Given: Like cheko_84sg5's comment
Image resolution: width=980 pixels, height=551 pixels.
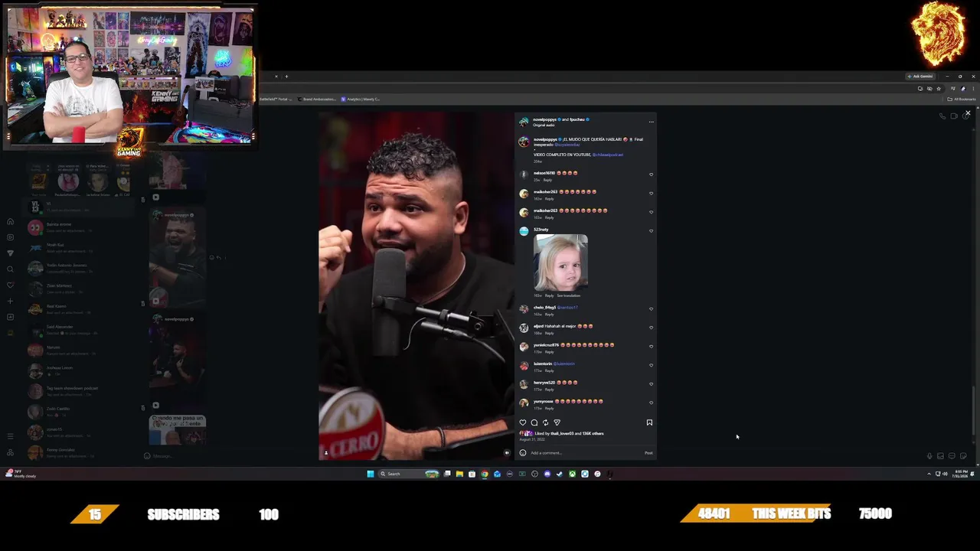Looking at the screenshot, I should click(x=651, y=309).
